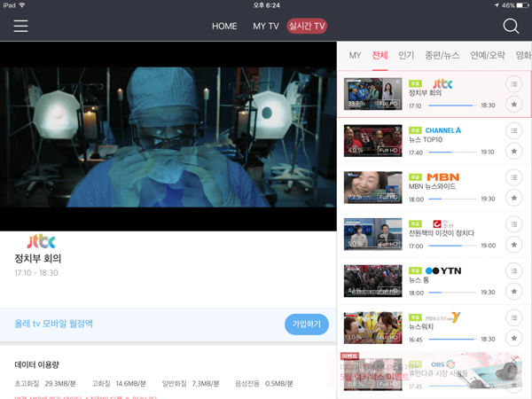Favorite the 뉴스워치 channel star
The image size is (532, 399).
coord(514,339)
